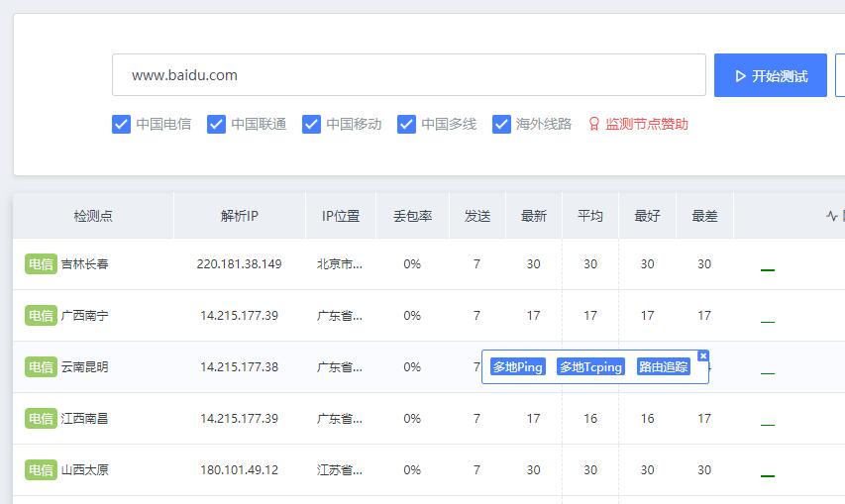Click the 电信 badge on 广西南宁 row
Screen dimensions: 845x504
(41, 315)
